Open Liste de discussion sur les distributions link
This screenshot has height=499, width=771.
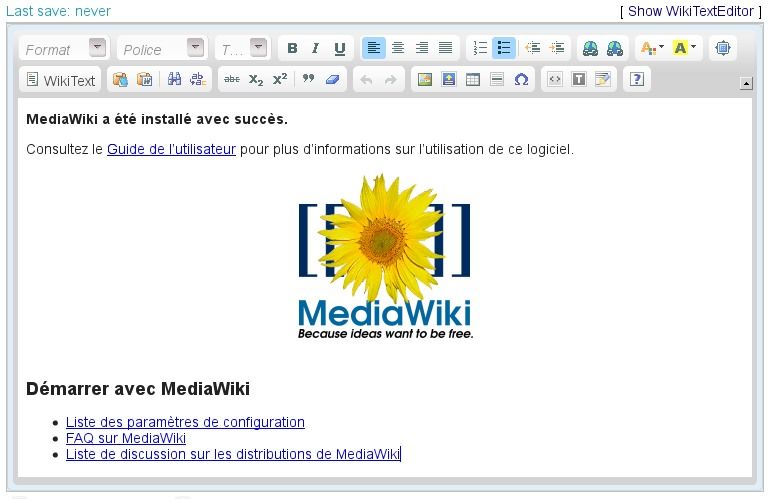click(x=233, y=454)
